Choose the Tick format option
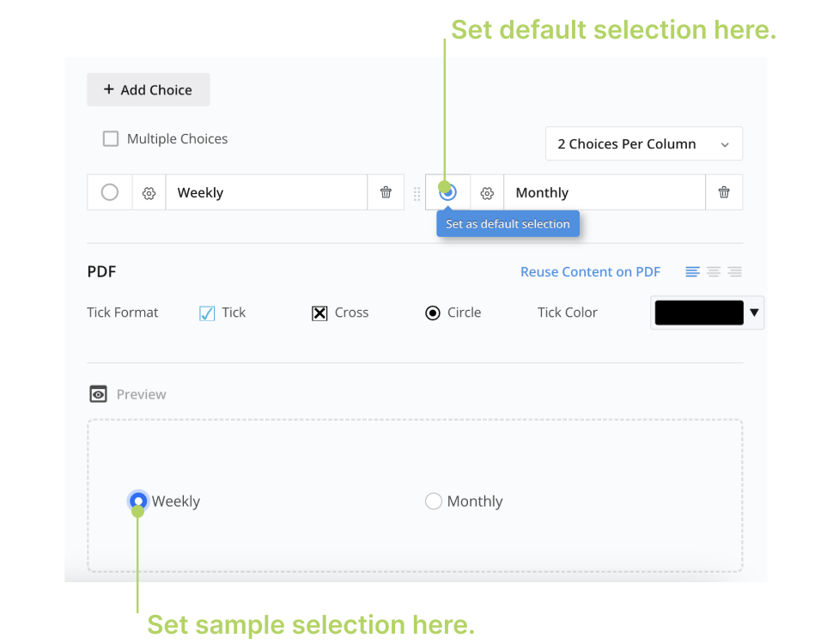 tap(207, 313)
